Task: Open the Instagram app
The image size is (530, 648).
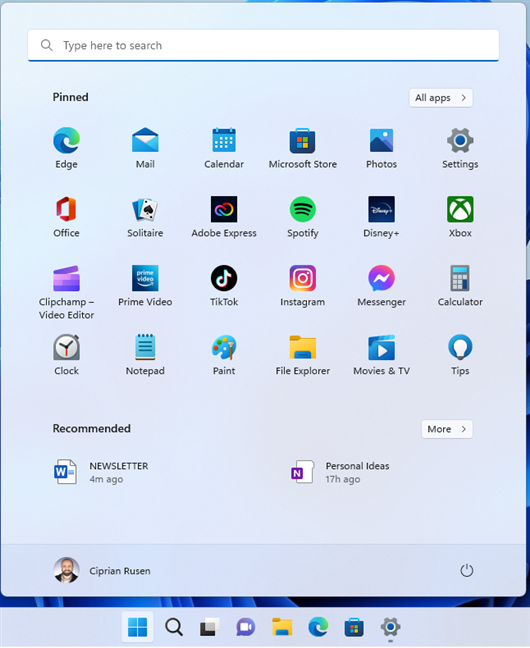Action: tap(303, 286)
